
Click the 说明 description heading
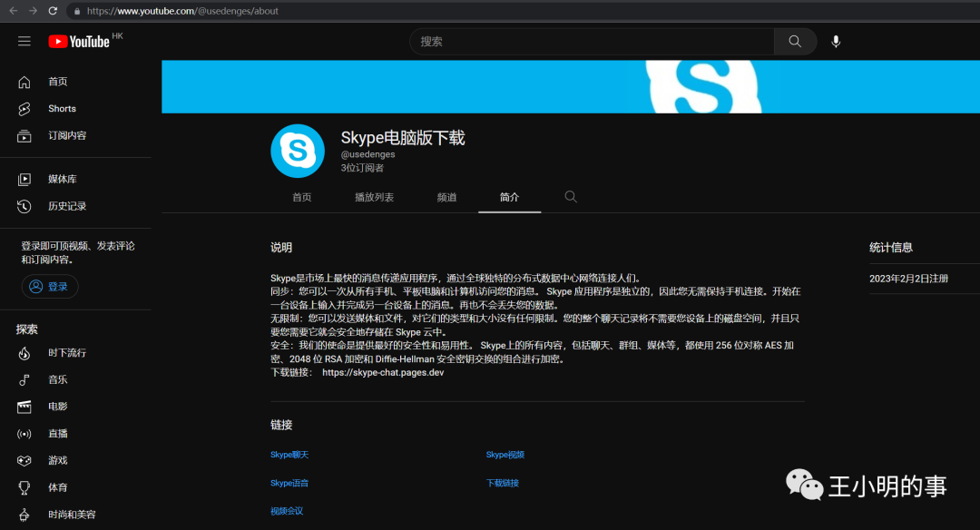pyautogui.click(x=281, y=248)
